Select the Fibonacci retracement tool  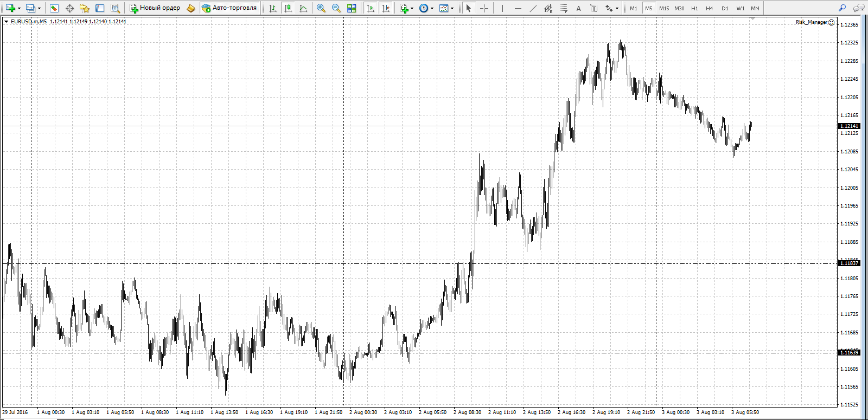[x=564, y=8]
